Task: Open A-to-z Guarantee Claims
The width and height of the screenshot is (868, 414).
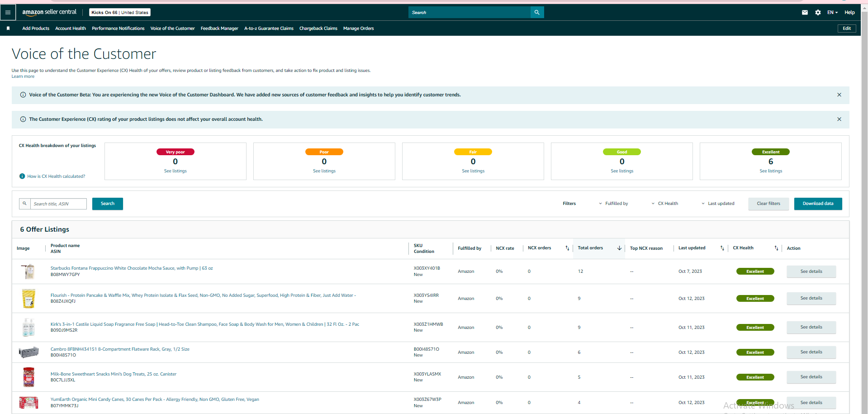Action: (269, 29)
